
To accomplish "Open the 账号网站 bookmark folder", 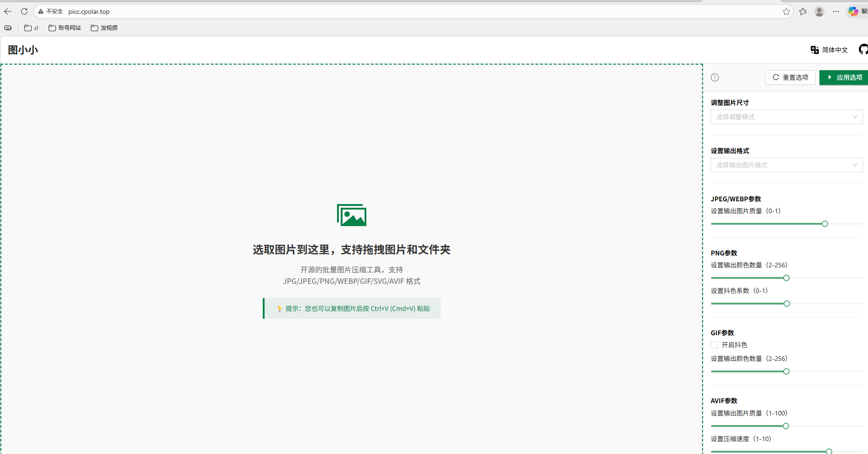I will 65,28.
